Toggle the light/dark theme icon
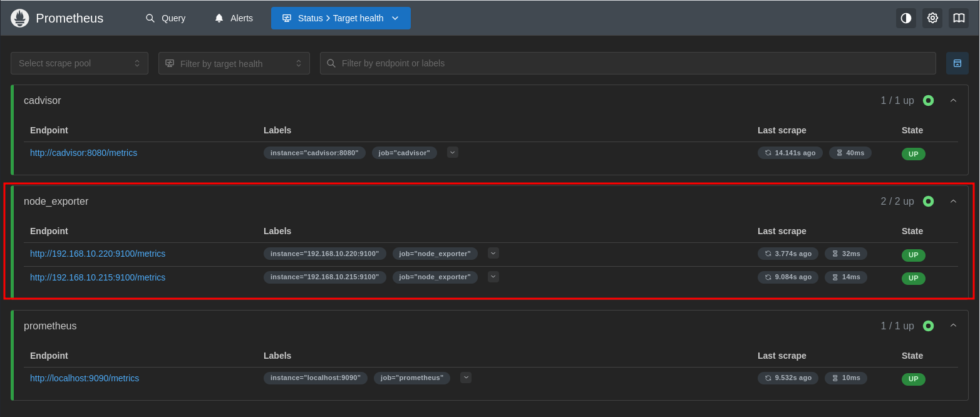Viewport: 980px width, 417px height. (x=905, y=18)
